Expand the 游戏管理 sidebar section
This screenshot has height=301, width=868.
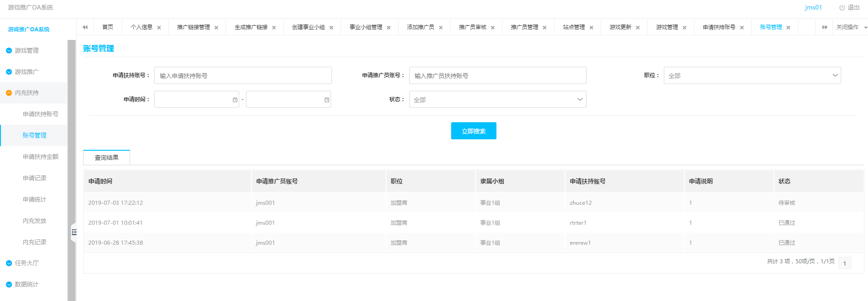[x=26, y=50]
